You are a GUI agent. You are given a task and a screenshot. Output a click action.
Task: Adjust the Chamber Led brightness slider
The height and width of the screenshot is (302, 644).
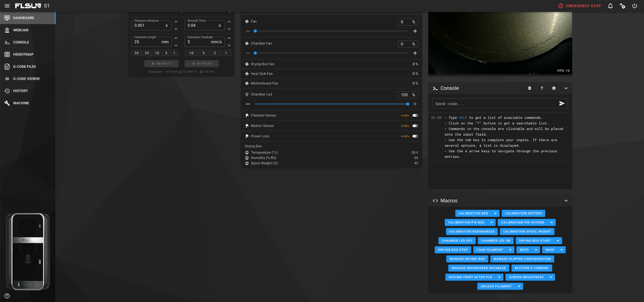pyautogui.click(x=331, y=104)
